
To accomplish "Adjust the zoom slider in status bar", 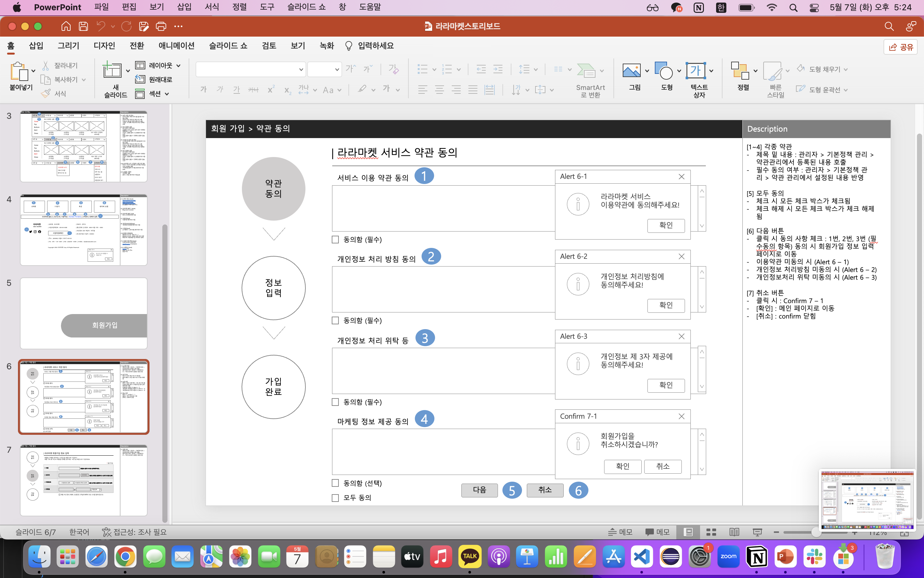I will pyautogui.click(x=816, y=532).
